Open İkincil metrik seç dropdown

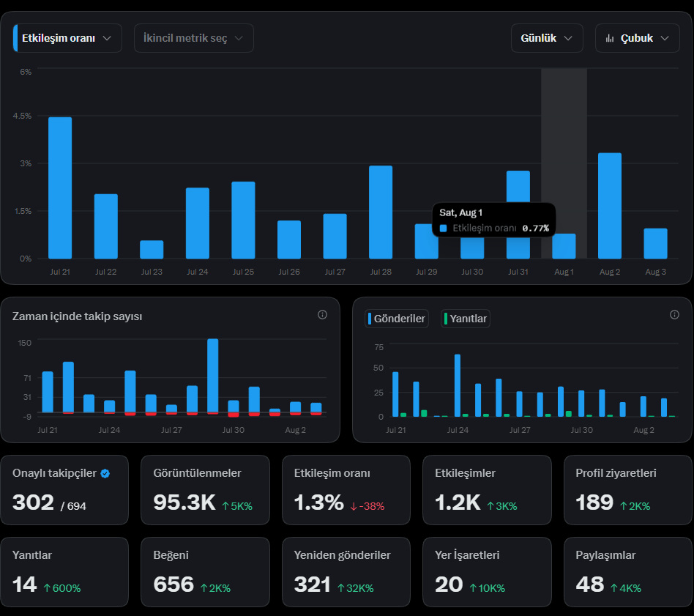click(x=194, y=38)
